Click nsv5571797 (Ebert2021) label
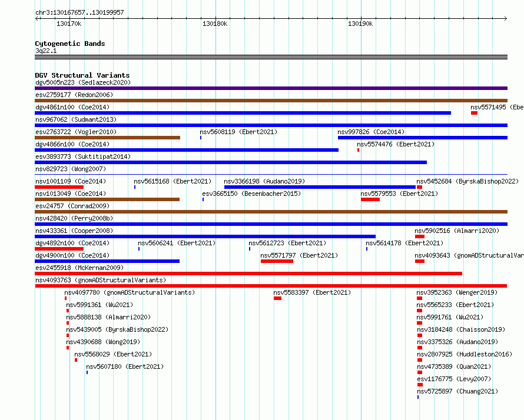 pos(299,255)
